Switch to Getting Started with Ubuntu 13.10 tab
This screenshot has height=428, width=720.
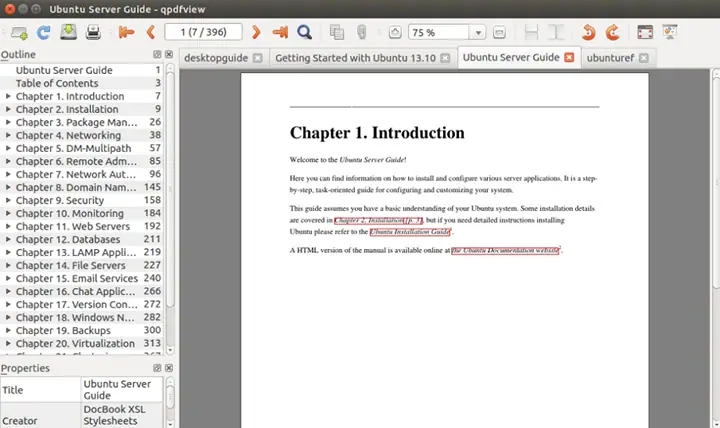(355, 58)
